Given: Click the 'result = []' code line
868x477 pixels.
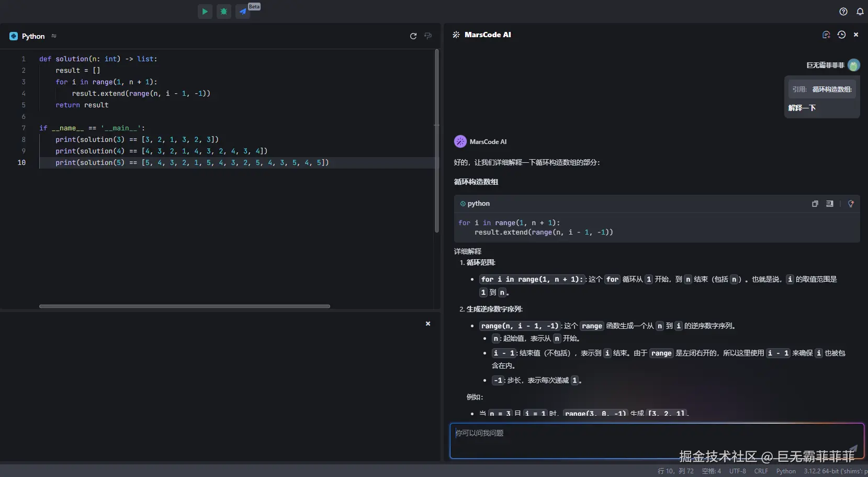Looking at the screenshot, I should 78,70.
